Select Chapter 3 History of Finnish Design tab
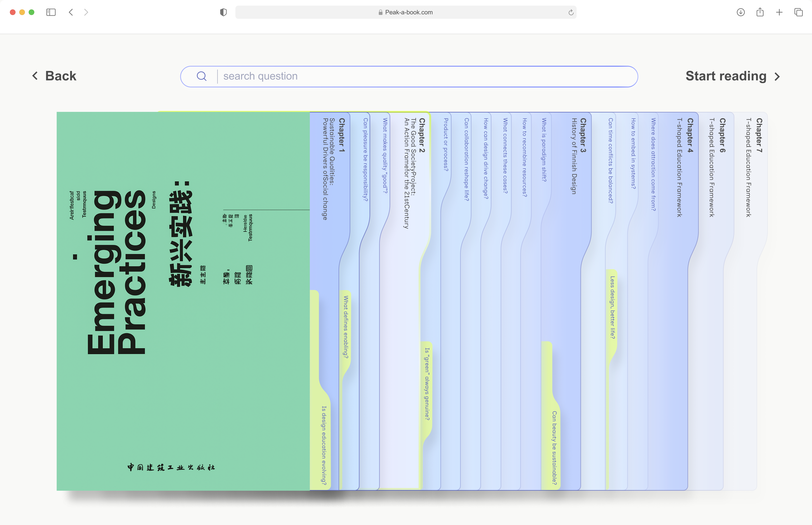812x525 pixels. tap(579, 156)
